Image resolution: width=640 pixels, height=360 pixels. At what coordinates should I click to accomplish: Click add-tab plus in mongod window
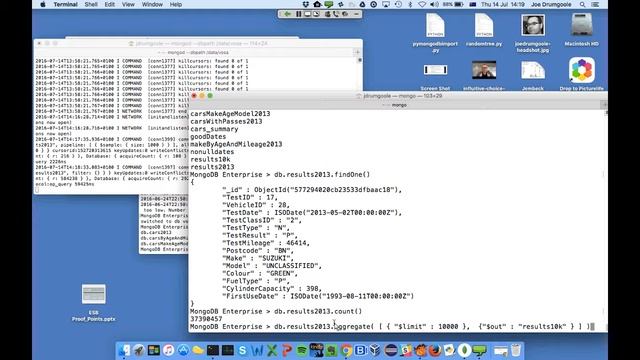pyautogui.click(x=358, y=52)
